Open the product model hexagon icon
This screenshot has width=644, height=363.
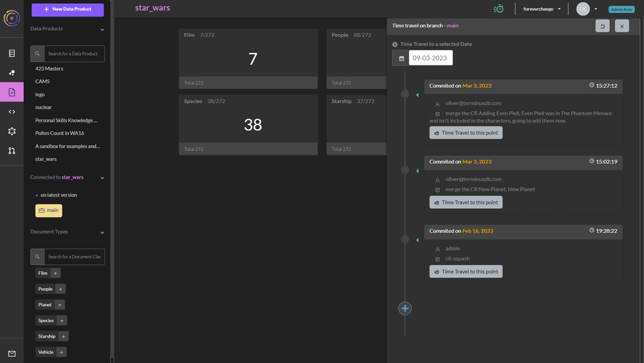12,131
